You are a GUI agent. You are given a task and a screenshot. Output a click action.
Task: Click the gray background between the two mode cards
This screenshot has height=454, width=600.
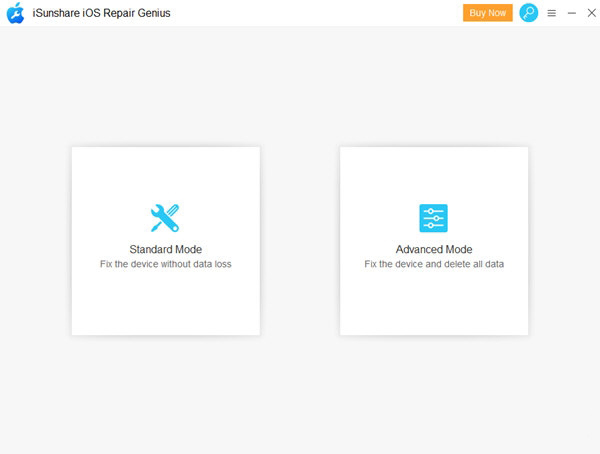[x=300, y=240]
